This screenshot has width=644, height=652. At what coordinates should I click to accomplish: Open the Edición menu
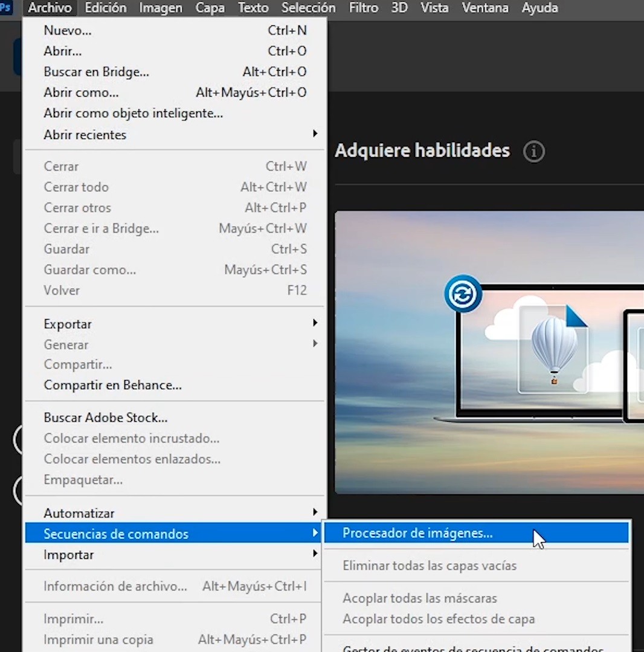(106, 8)
